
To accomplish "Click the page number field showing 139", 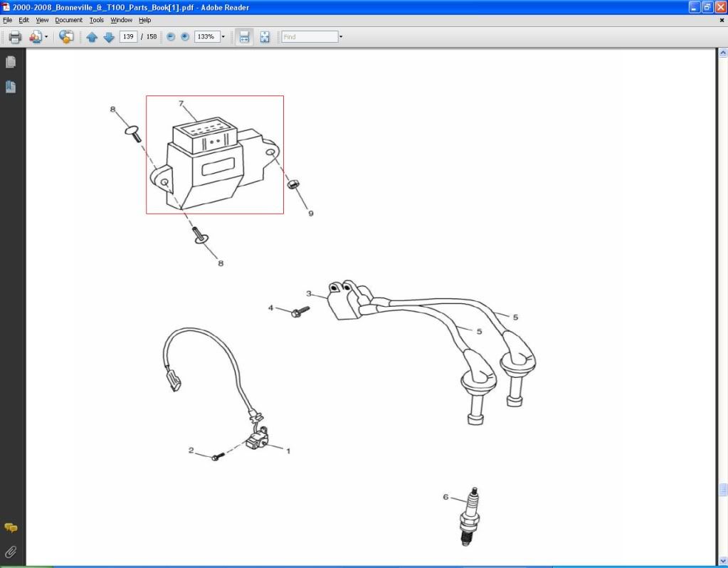I will click(x=128, y=37).
